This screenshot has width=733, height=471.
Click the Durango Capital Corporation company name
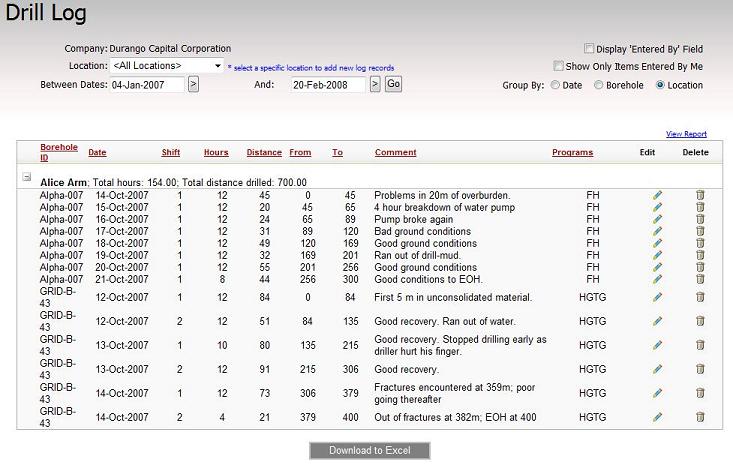(x=170, y=49)
